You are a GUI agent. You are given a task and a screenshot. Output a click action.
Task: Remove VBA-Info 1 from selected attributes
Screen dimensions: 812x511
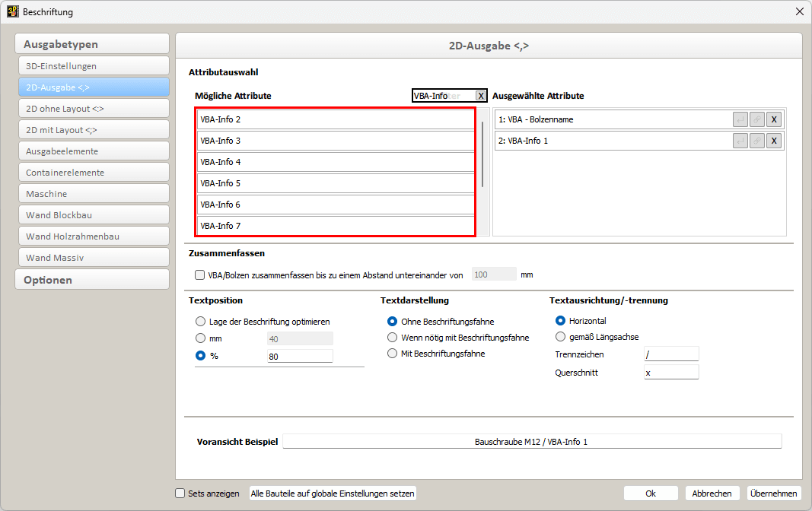point(773,141)
